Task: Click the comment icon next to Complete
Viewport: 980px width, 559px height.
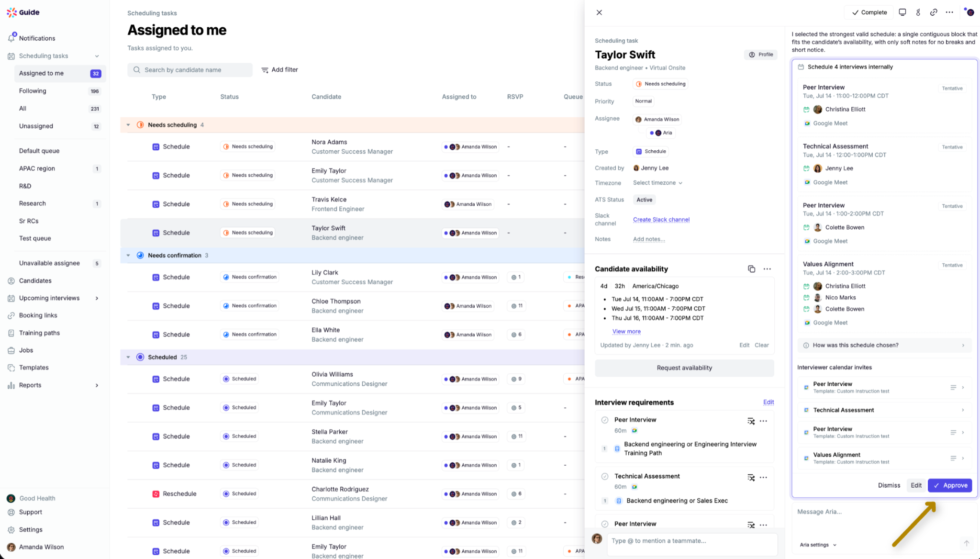Action: [x=902, y=12]
